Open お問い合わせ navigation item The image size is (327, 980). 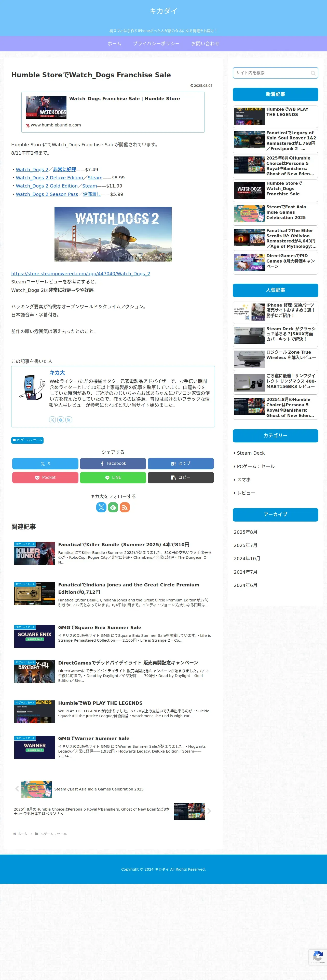[x=205, y=44]
